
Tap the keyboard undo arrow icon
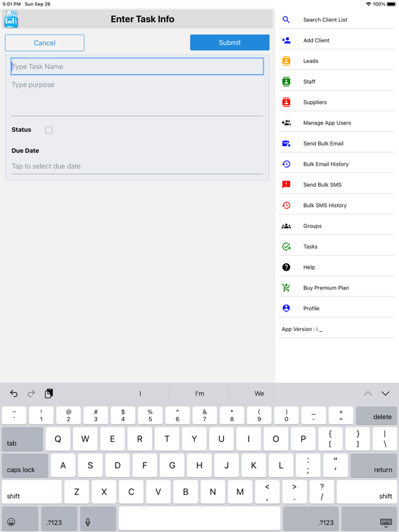point(14,393)
